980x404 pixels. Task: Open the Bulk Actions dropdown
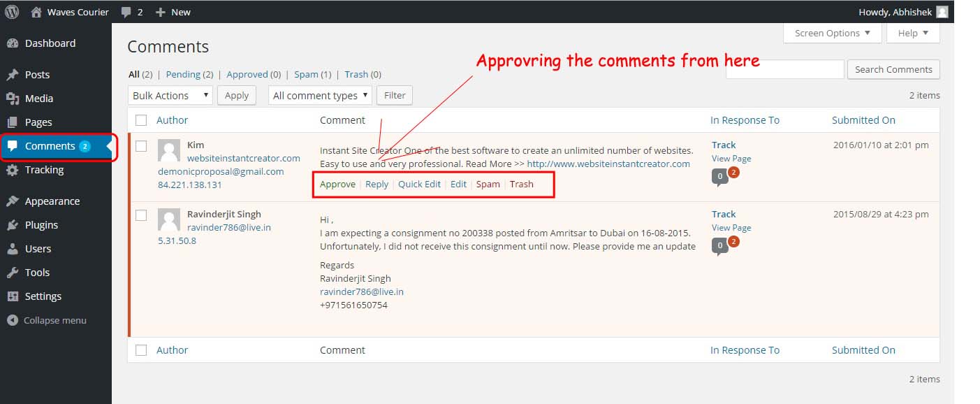170,95
